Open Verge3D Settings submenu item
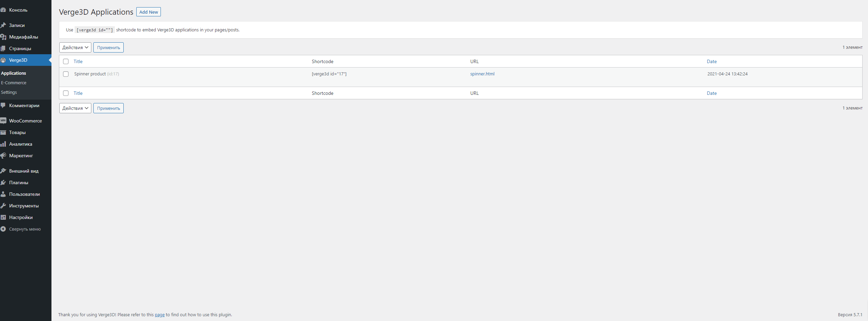868x321 pixels. [9, 92]
